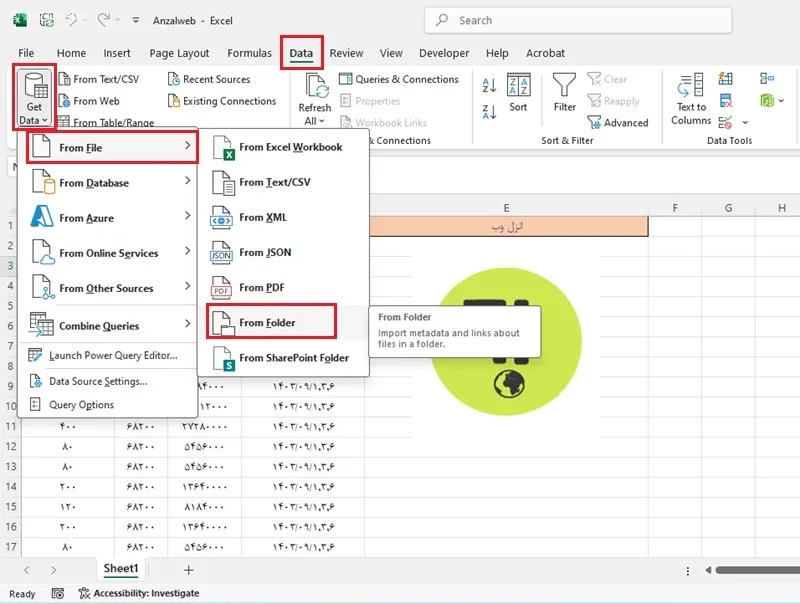
Task: Expand the Refresh All dropdown arrow
Action: (321, 121)
